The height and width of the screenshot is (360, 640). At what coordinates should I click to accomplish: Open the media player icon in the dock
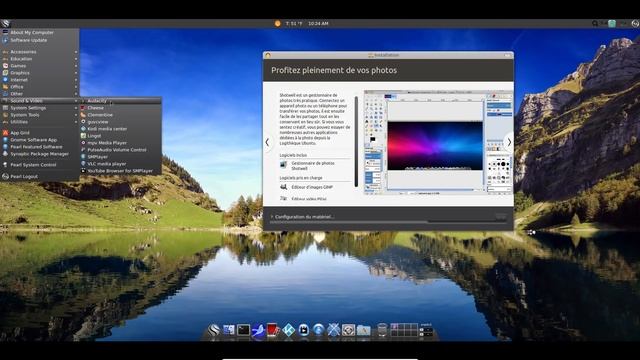pos(303,330)
